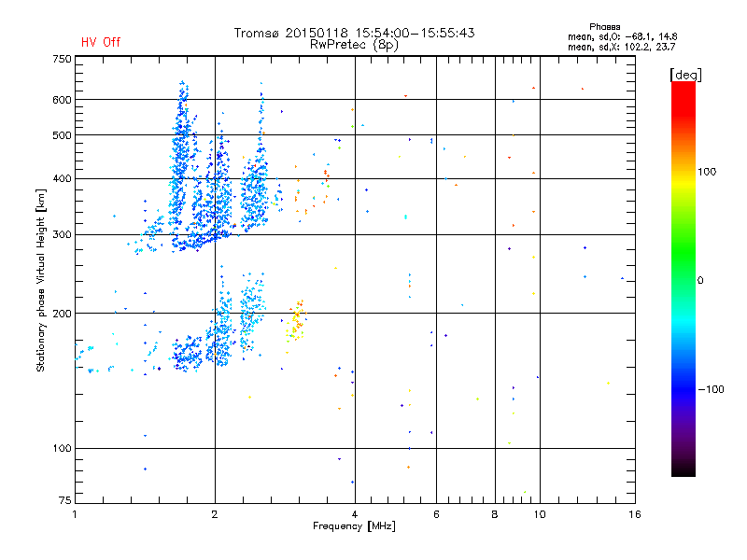This screenshot has width=747, height=560.
Task: Click y-axis label '750'
Action: pos(62,59)
